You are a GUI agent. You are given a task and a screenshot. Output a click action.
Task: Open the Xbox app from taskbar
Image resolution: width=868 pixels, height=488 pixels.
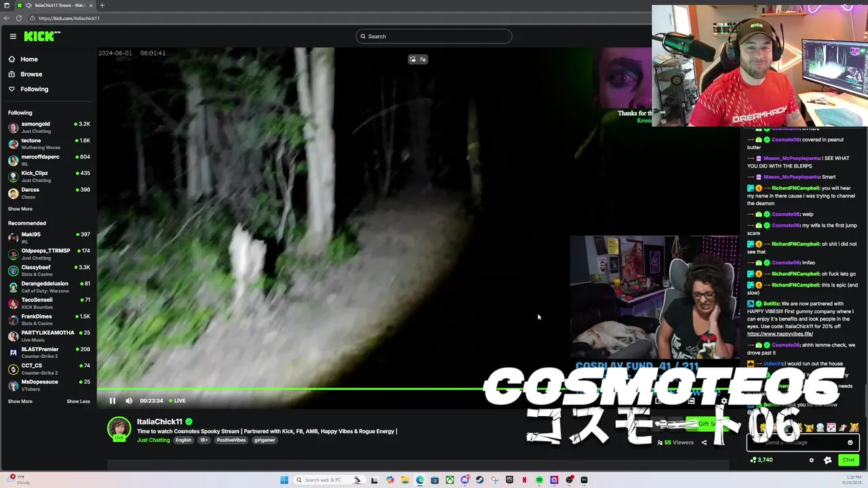[450, 480]
